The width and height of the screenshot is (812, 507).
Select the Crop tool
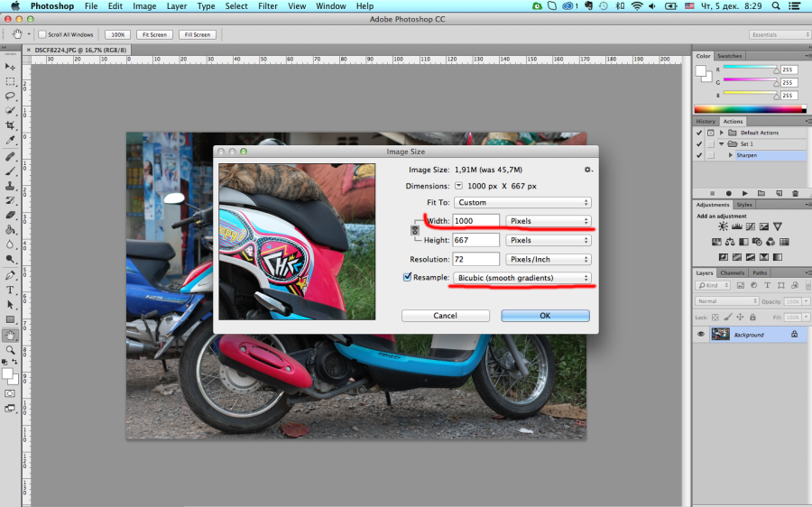point(10,125)
